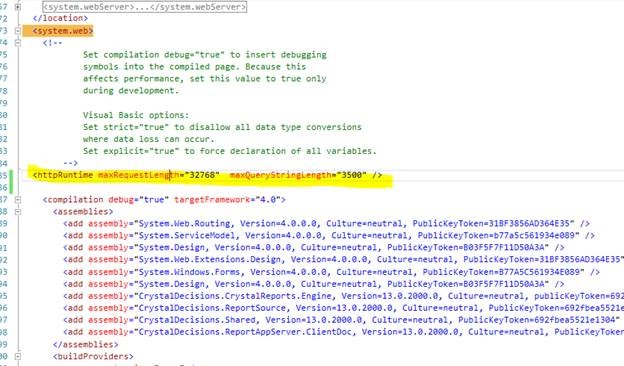Click the --> comment closing marker
The image size is (624, 366).
pos(70,163)
